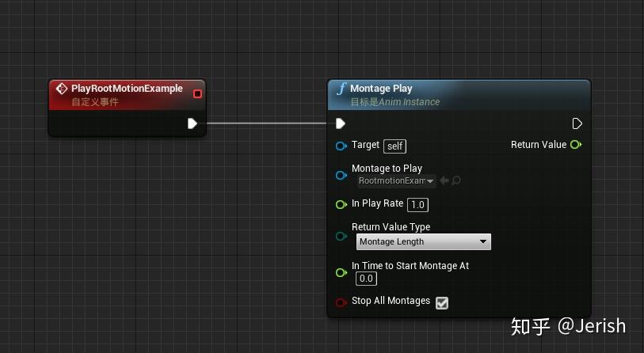The width and height of the screenshot is (644, 353).
Task: Open the RootmotionExample asset picker dropdown
Action: [x=396, y=181]
